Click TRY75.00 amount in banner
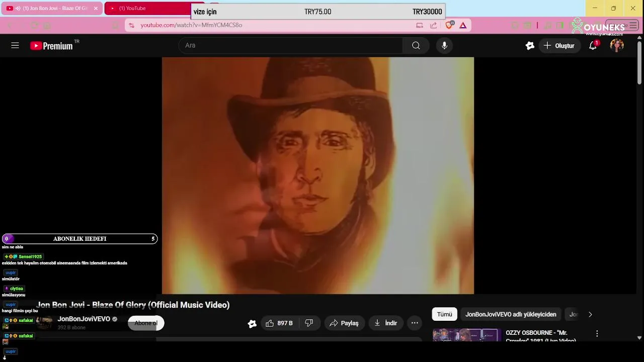 (318, 12)
